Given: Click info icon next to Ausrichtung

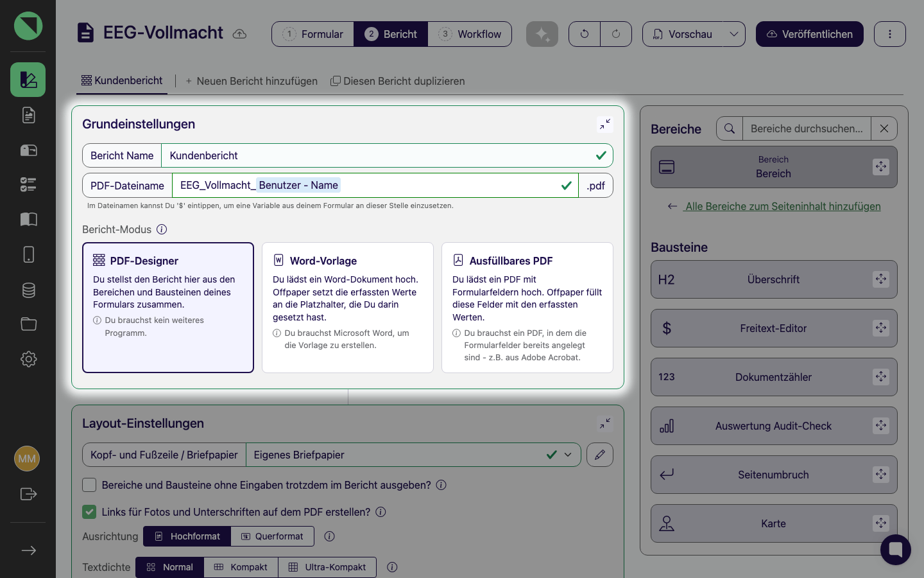Looking at the screenshot, I should coord(330,536).
